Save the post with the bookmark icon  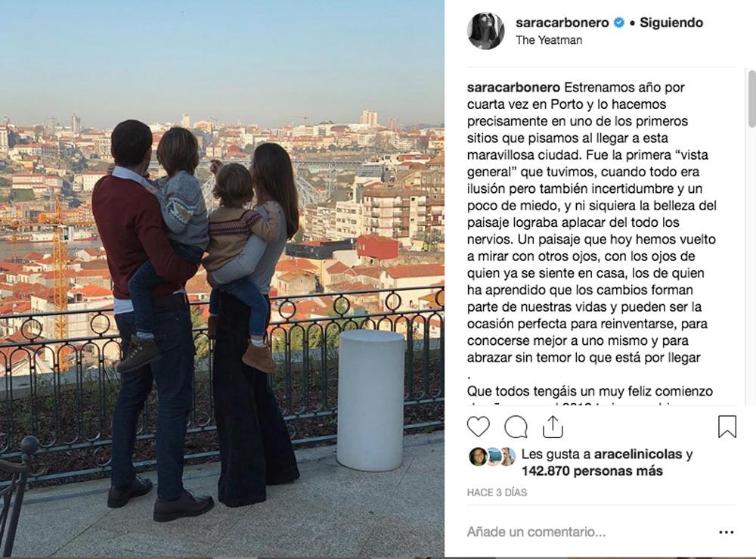(x=727, y=427)
